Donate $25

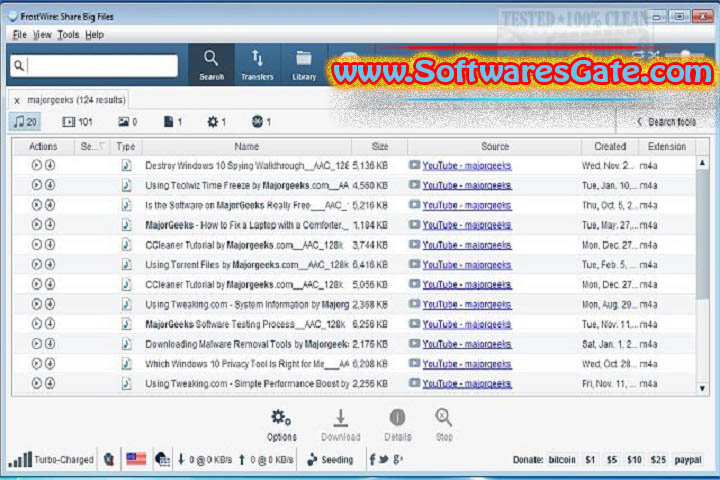pos(658,460)
